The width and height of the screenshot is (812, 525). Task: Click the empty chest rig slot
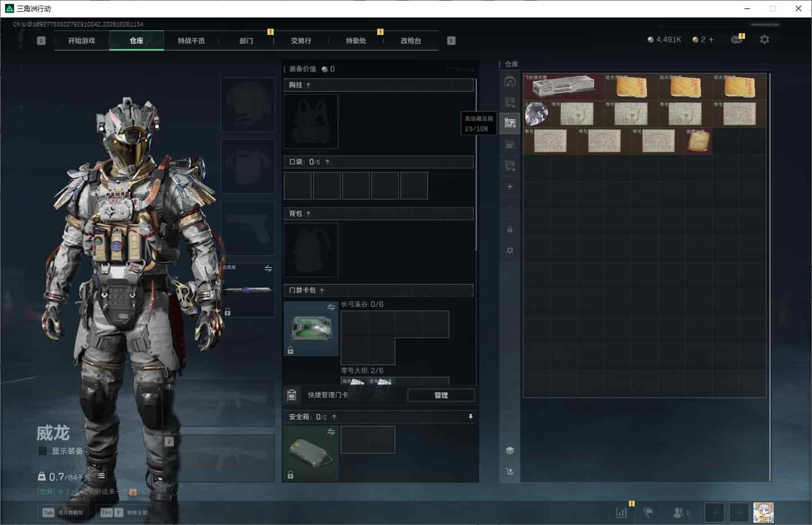click(311, 121)
